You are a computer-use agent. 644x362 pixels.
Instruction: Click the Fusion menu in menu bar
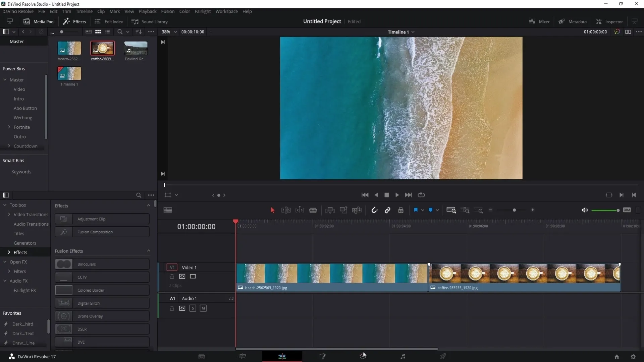(x=167, y=11)
